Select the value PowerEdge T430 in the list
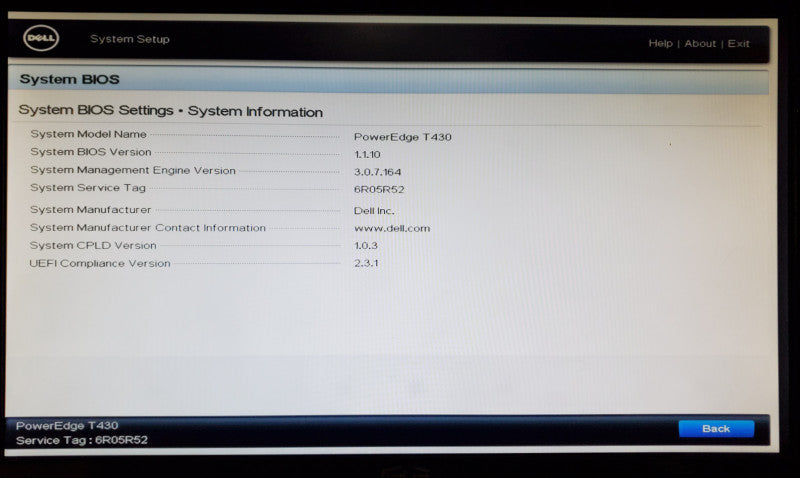Viewport: 800px width, 478px height. (x=403, y=137)
